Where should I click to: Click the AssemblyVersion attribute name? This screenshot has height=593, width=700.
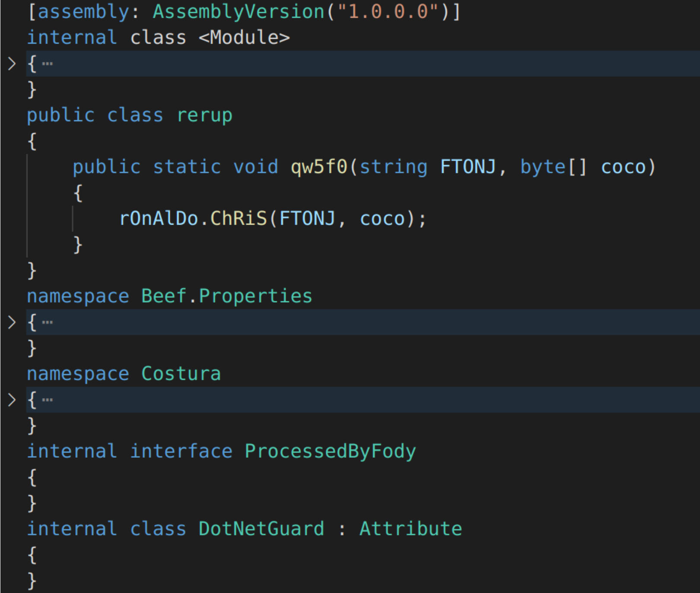239,12
